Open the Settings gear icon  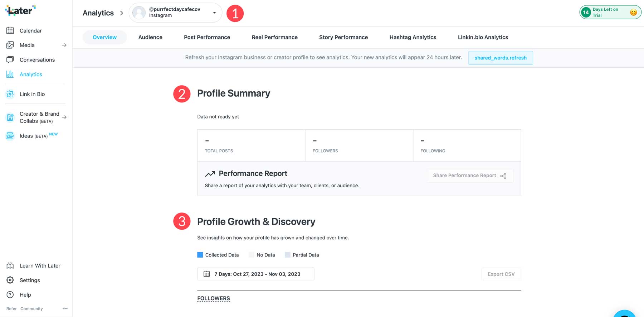click(x=10, y=280)
